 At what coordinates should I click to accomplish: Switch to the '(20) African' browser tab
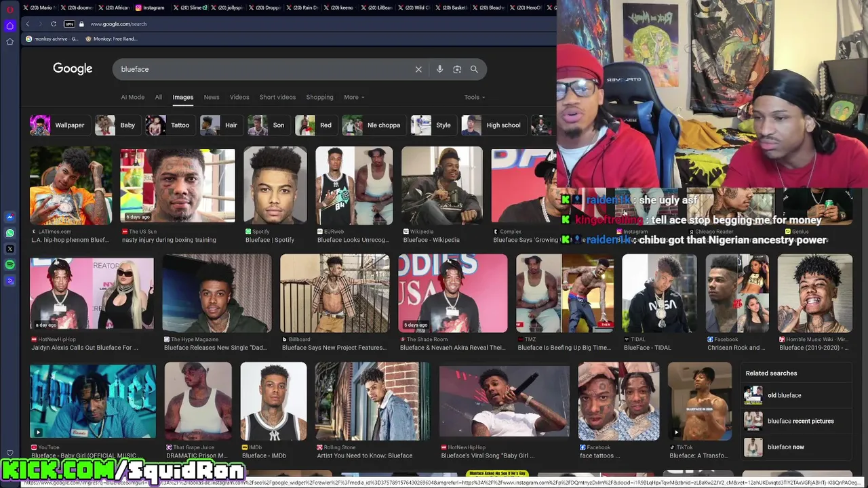[113, 7]
